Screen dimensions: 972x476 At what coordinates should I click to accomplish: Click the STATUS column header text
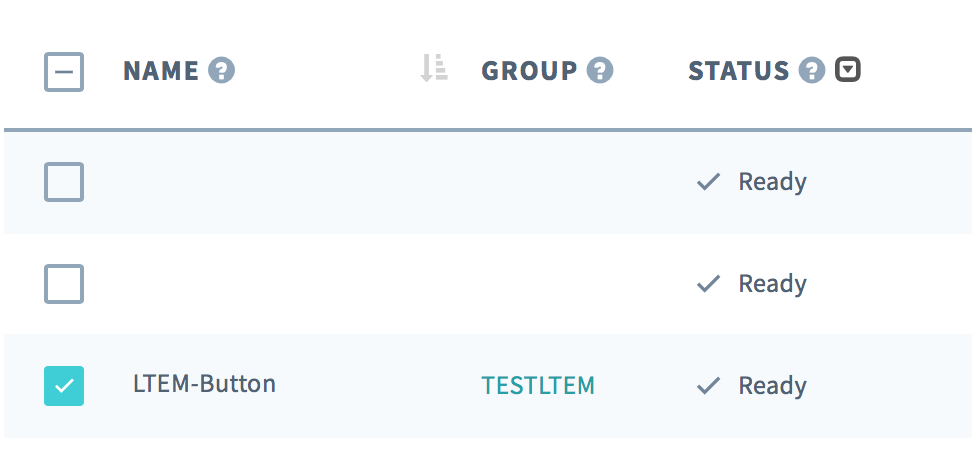tap(738, 71)
